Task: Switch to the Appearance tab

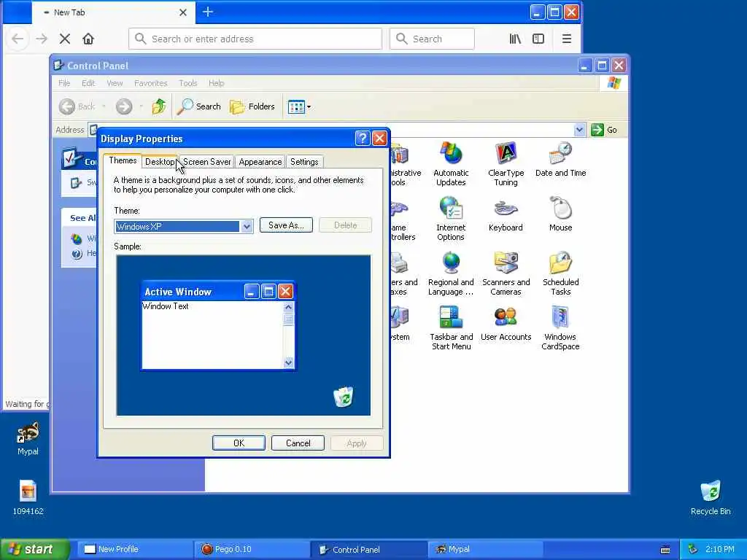Action: click(x=260, y=162)
